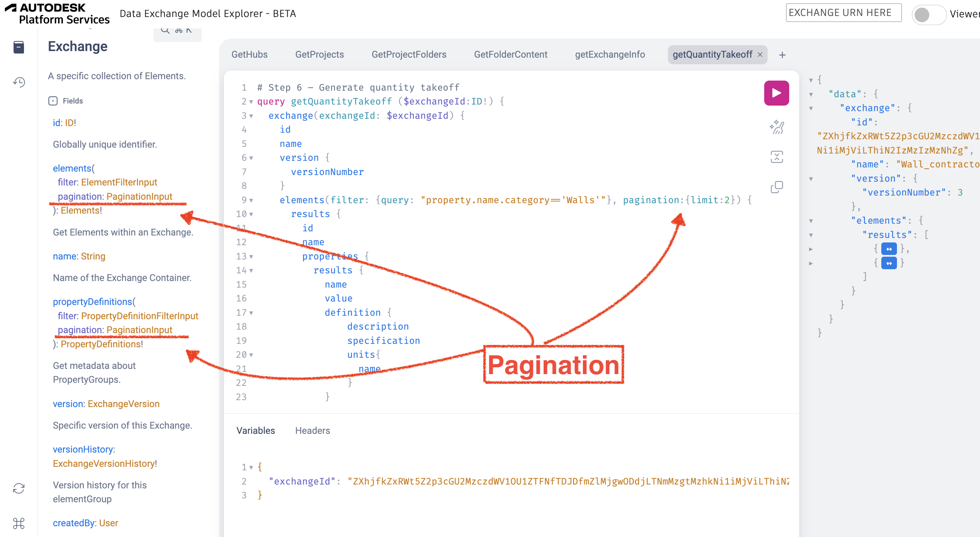Open the ID type link
The image size is (980, 537).
point(70,123)
